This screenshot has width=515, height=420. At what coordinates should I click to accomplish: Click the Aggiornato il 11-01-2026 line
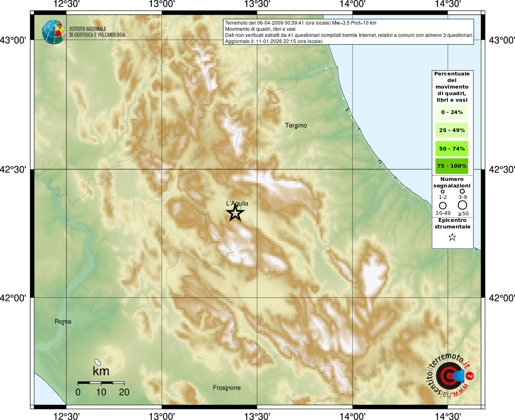pyautogui.click(x=274, y=41)
